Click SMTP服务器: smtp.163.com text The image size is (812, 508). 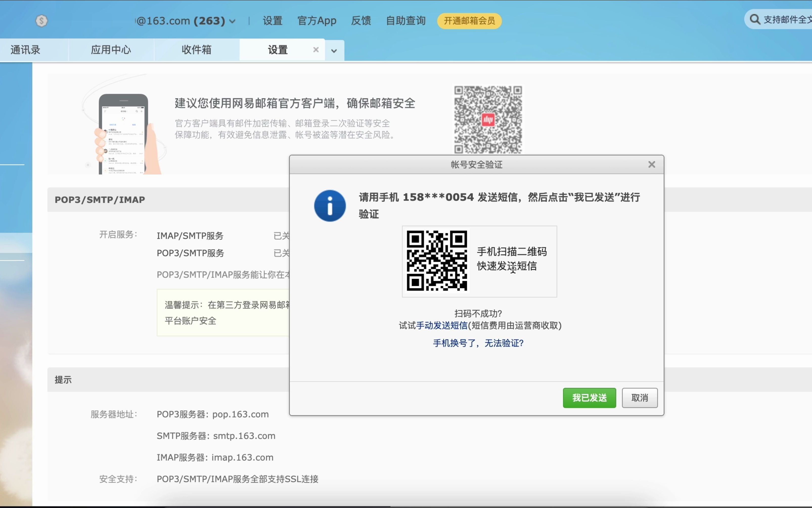(216, 436)
